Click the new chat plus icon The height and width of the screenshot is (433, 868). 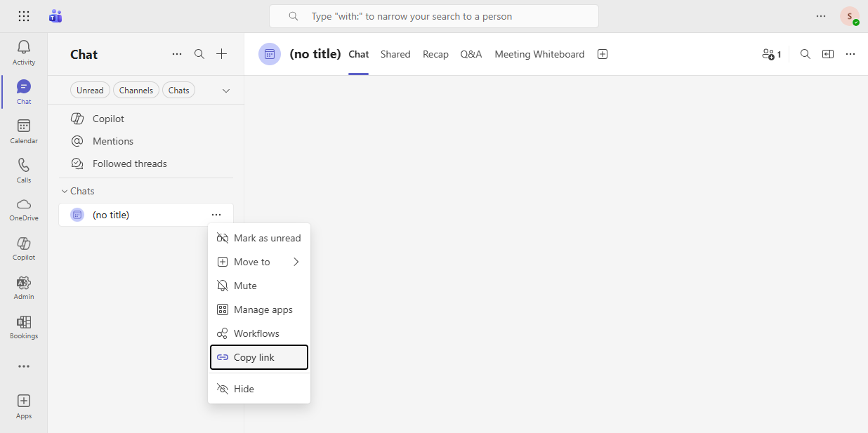click(x=221, y=54)
